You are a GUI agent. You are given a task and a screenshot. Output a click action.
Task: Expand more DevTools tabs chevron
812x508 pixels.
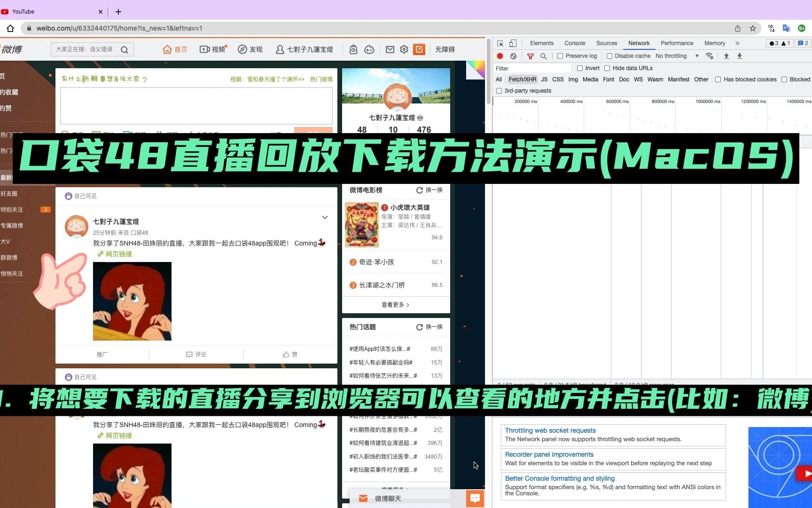pyautogui.click(x=737, y=43)
